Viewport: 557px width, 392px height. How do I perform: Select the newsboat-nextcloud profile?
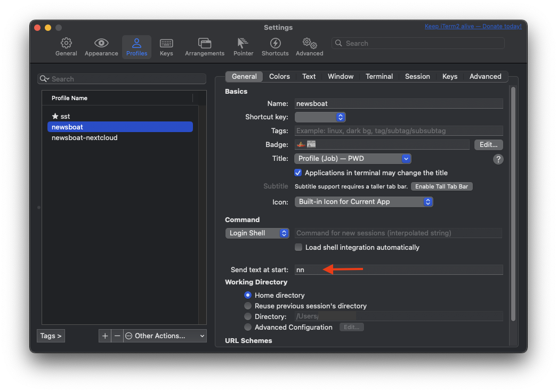[120, 137]
